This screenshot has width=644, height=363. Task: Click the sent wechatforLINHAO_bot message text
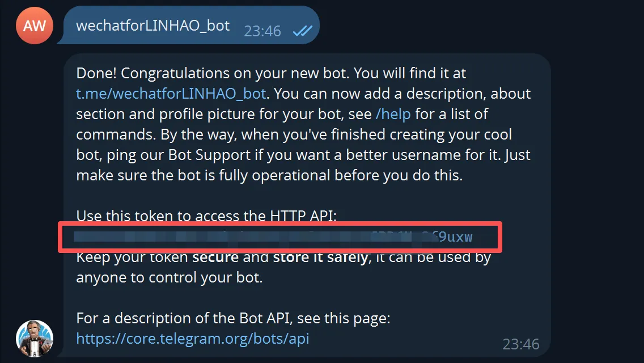point(153,26)
